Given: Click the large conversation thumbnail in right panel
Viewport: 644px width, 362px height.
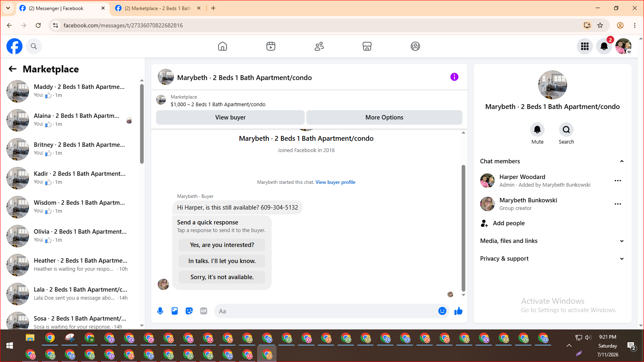Looking at the screenshot, I should (553, 85).
